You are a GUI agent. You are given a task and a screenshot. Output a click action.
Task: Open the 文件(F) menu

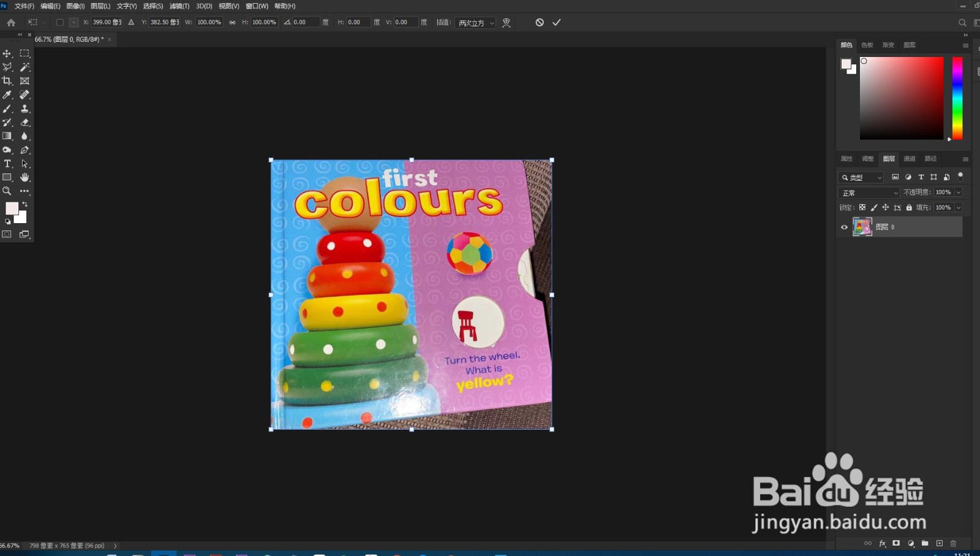point(24,6)
